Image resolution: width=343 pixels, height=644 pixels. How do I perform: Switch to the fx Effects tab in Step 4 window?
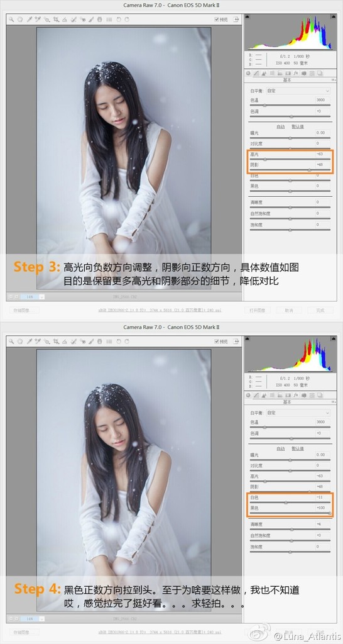[x=295, y=395]
